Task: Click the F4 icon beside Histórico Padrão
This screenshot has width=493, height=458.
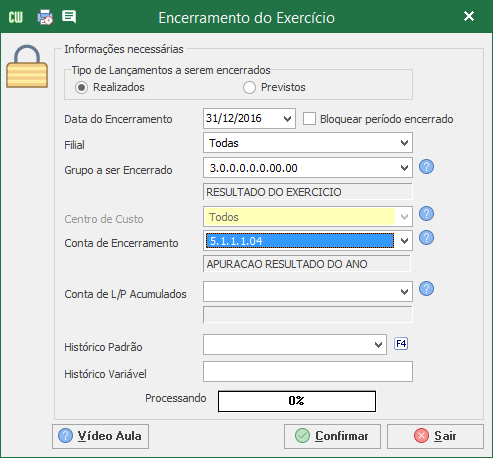Action: pyautogui.click(x=401, y=343)
